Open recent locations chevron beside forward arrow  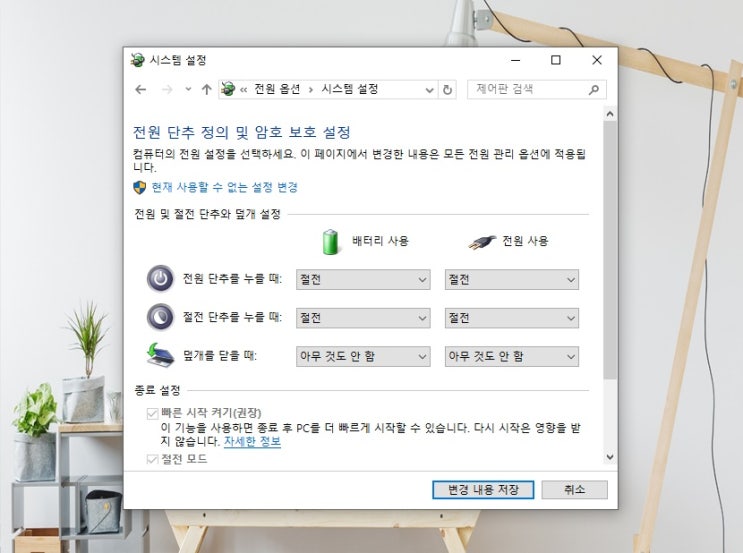pos(188,89)
